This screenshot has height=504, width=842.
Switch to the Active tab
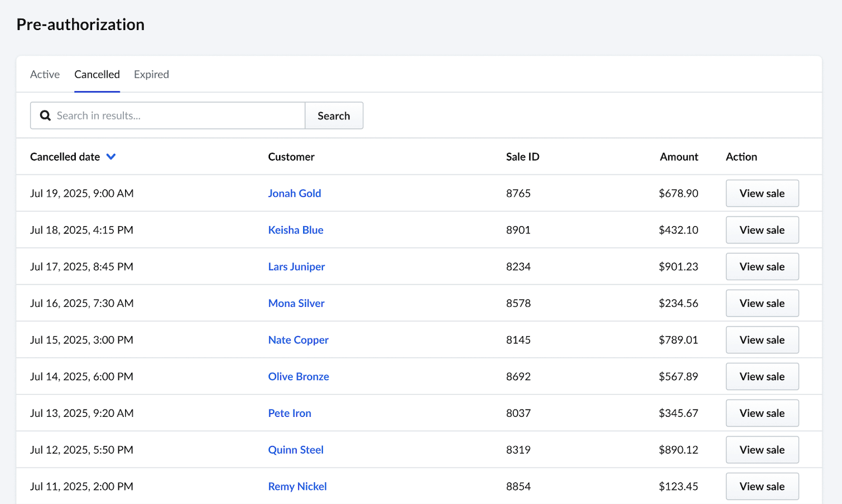(x=45, y=74)
